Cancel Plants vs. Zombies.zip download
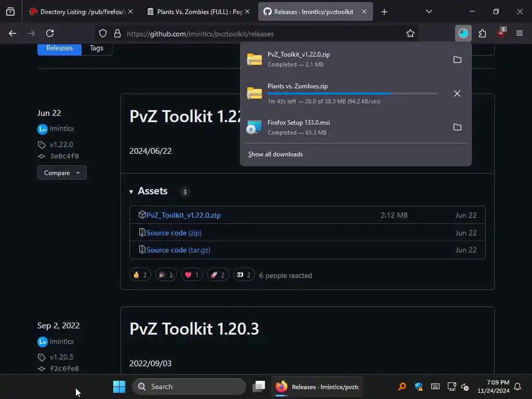 click(x=457, y=94)
